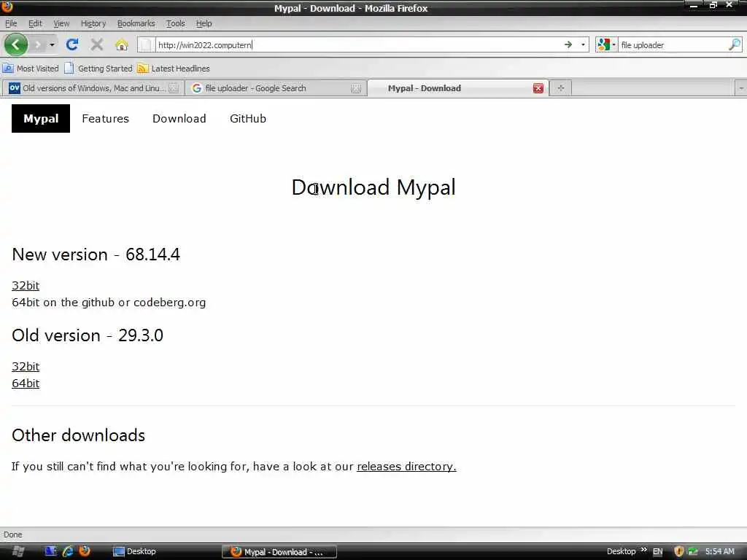Expand the Desktop toolbar chevron in taskbar
Image resolution: width=747 pixels, height=560 pixels.
pos(643,550)
